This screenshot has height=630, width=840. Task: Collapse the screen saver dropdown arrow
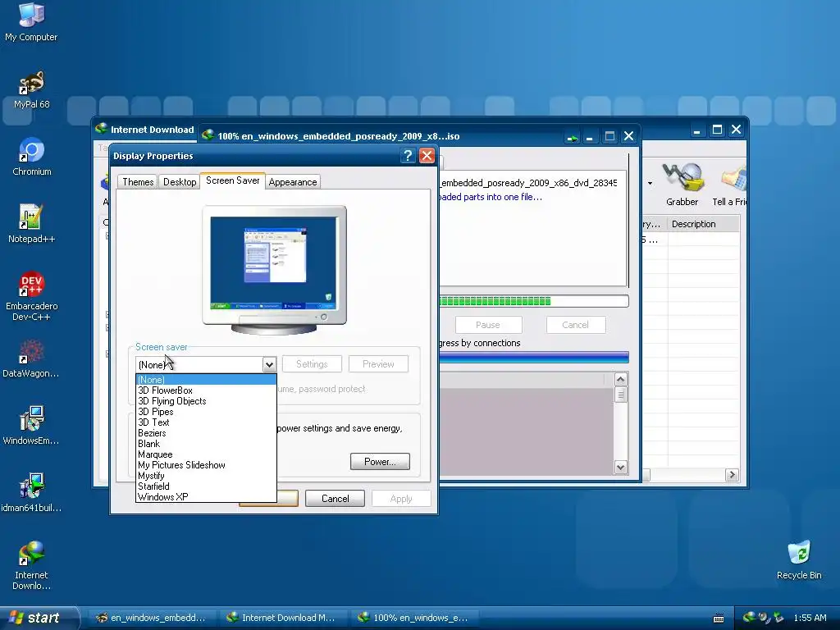269,365
